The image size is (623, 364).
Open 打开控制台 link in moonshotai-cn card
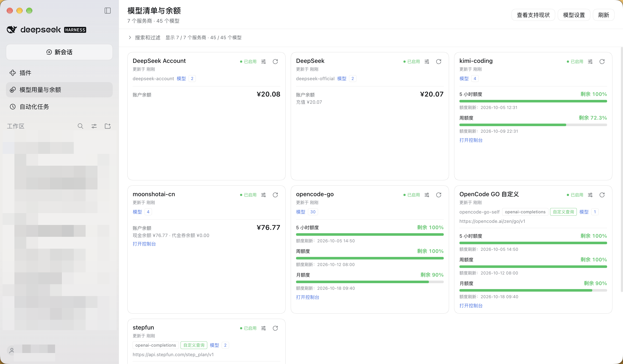144,244
